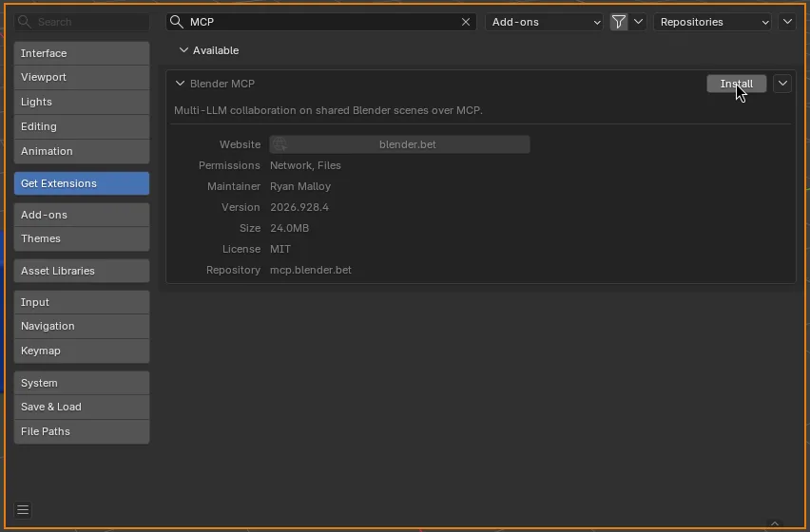Image resolution: width=810 pixels, height=532 pixels.
Task: Open the filter options dropdown arrow
Action: 638,22
